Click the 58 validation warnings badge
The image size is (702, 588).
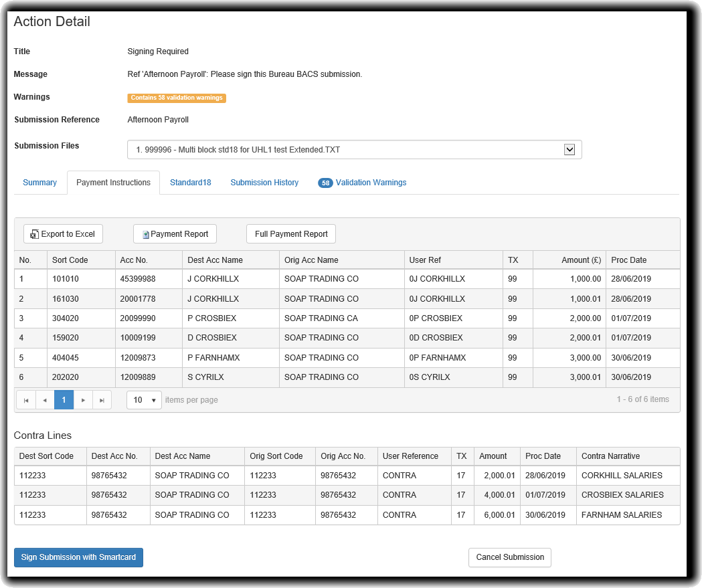tap(325, 183)
